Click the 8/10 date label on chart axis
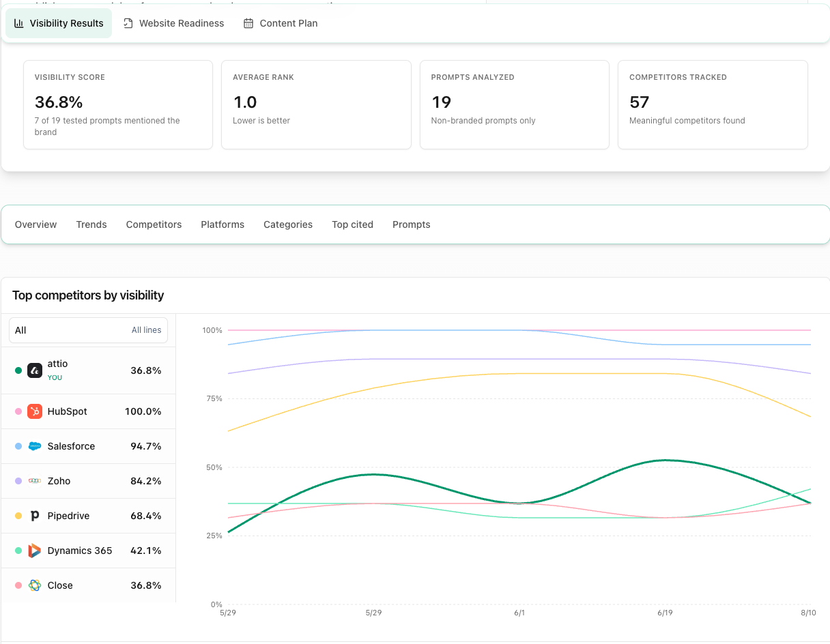830x644 pixels. (808, 613)
